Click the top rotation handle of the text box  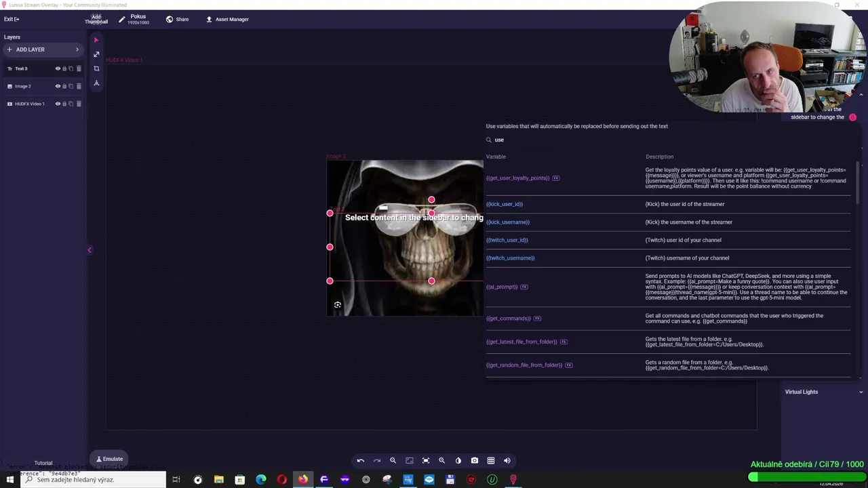point(431,200)
